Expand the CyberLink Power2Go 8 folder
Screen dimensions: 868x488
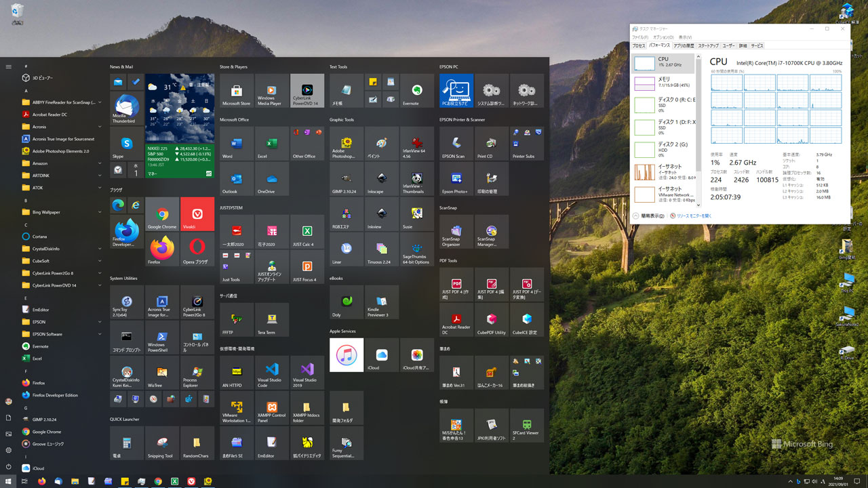pos(62,273)
